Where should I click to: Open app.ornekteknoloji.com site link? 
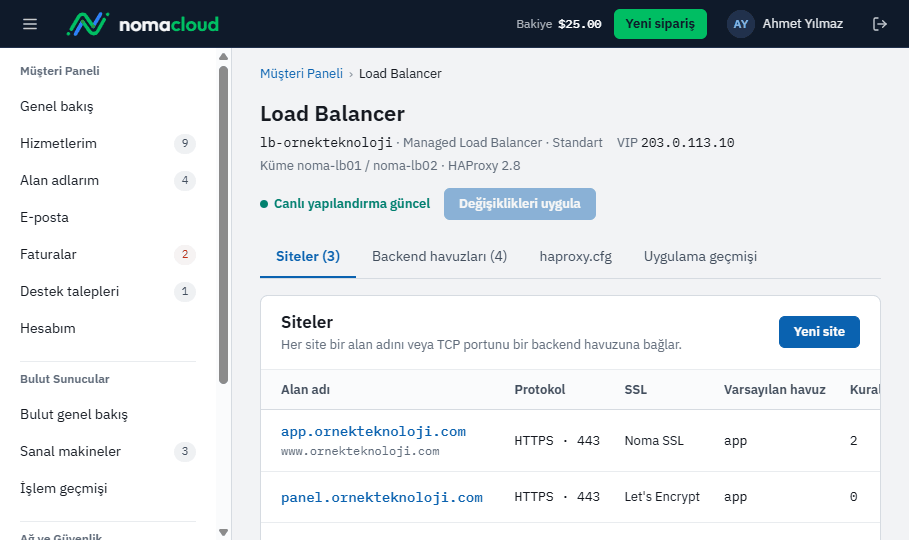[373, 432]
